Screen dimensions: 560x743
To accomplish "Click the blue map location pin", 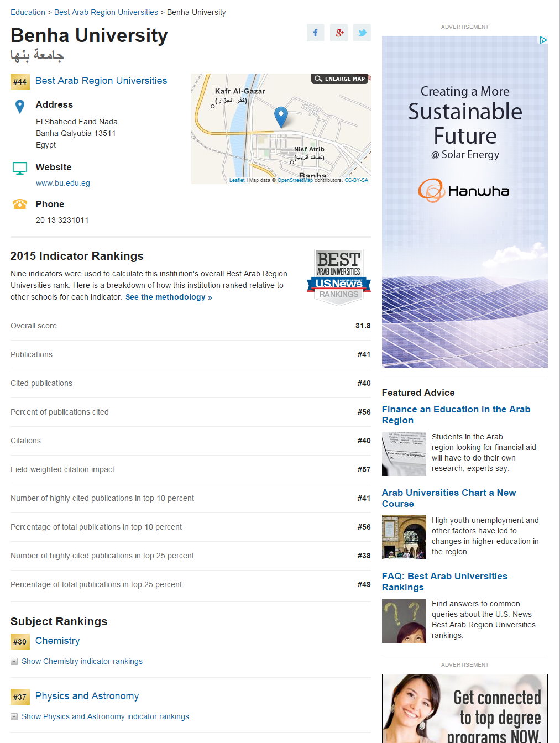I will (281, 117).
